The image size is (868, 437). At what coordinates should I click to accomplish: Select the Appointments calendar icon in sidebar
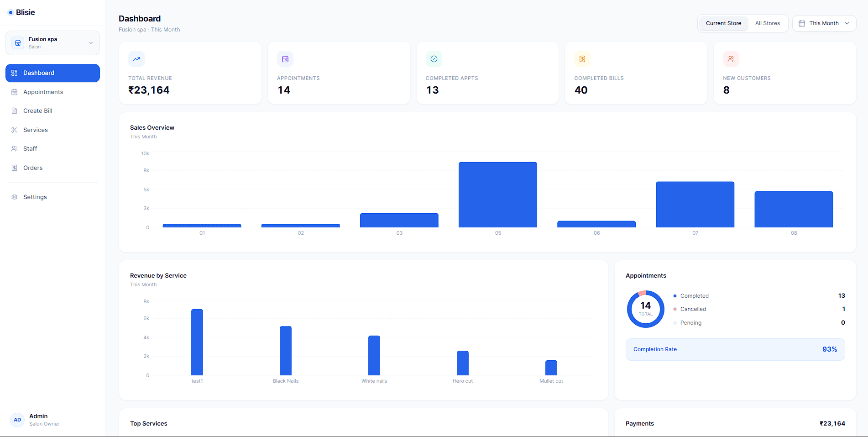coord(15,92)
